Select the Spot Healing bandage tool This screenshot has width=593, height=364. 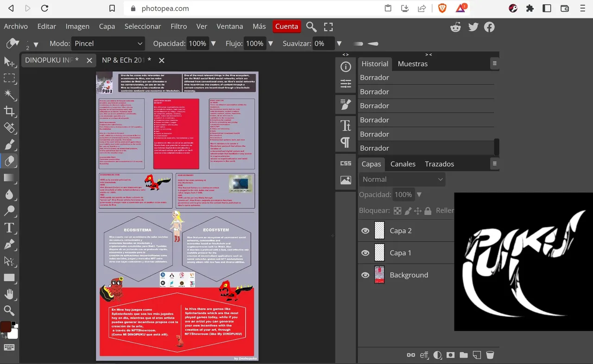[9, 128]
